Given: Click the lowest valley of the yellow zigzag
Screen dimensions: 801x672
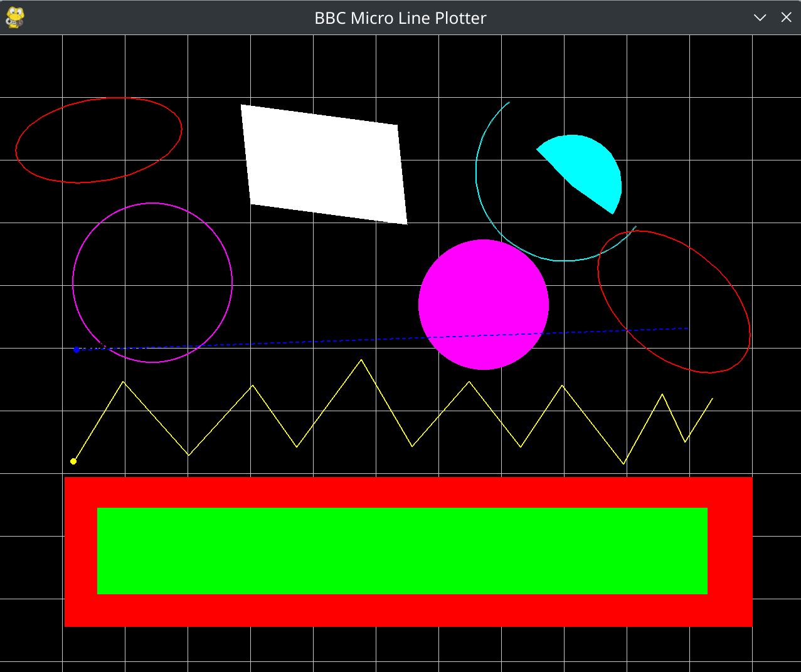Looking at the screenshot, I should pyautogui.click(x=623, y=464).
